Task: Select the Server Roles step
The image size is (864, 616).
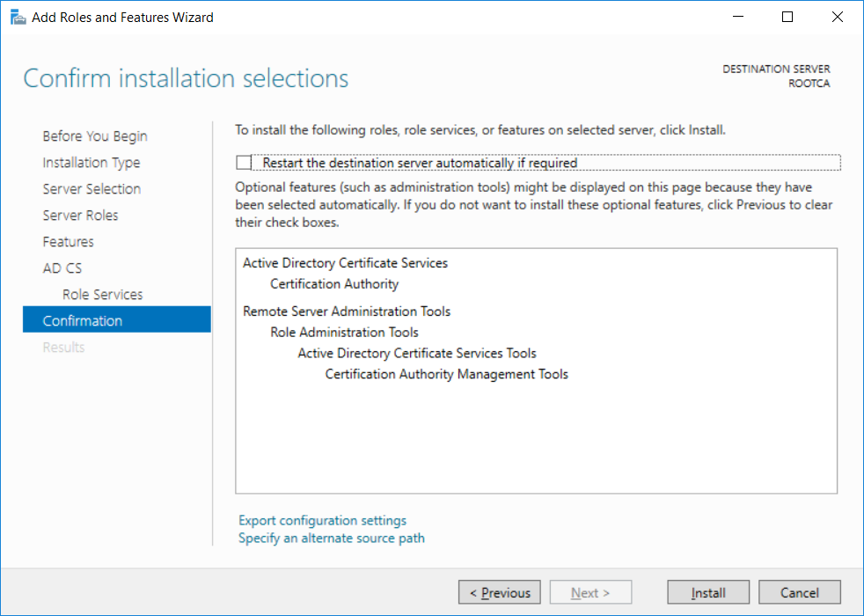Action: pyautogui.click(x=80, y=216)
